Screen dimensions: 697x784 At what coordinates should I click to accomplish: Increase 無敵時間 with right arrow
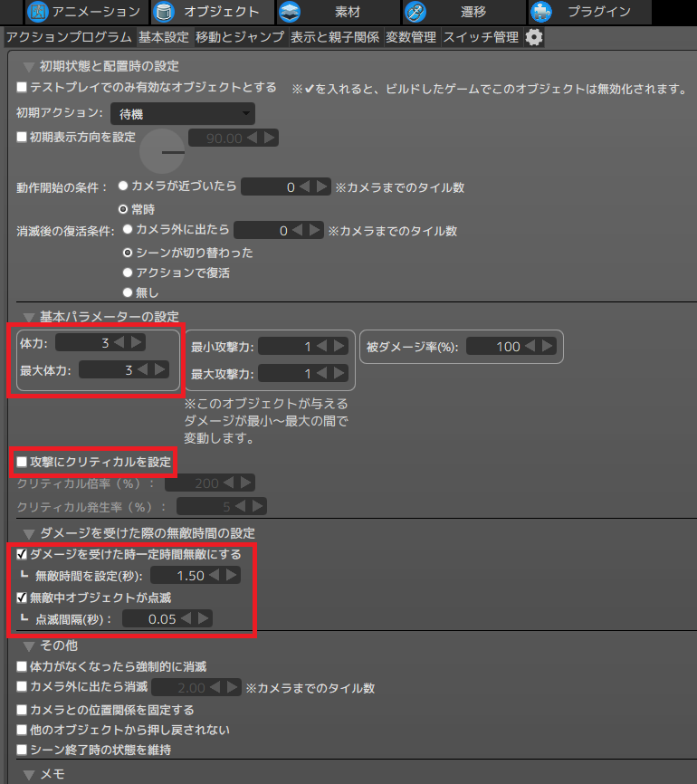point(232,575)
